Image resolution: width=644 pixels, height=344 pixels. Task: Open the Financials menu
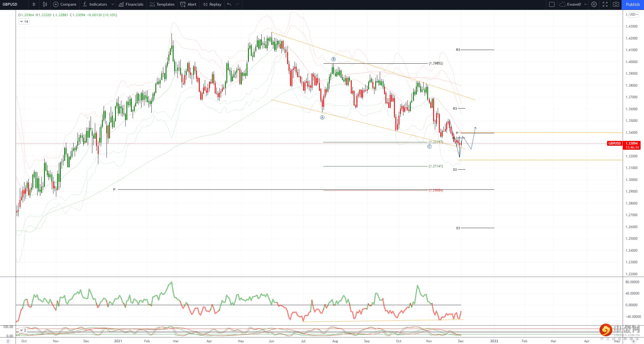(131, 4)
